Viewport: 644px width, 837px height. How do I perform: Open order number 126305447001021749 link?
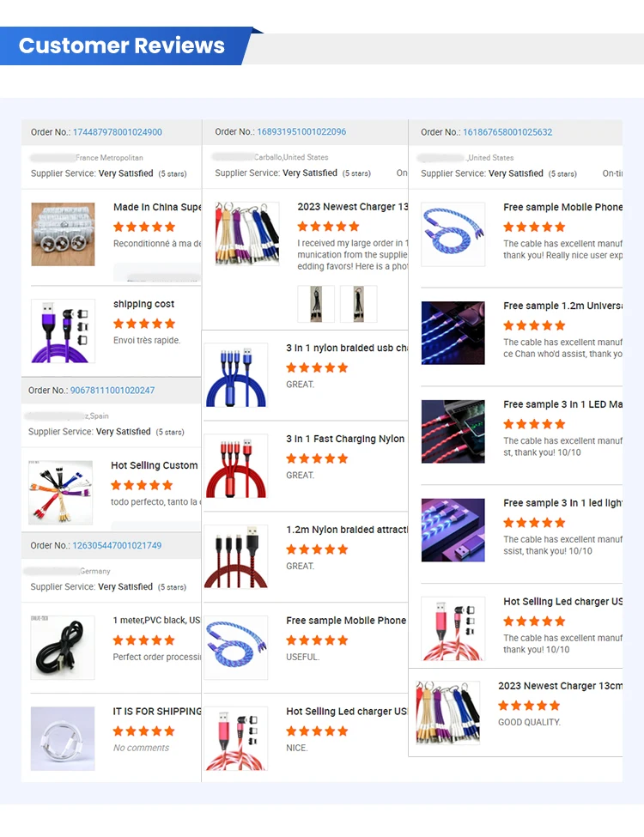(117, 545)
